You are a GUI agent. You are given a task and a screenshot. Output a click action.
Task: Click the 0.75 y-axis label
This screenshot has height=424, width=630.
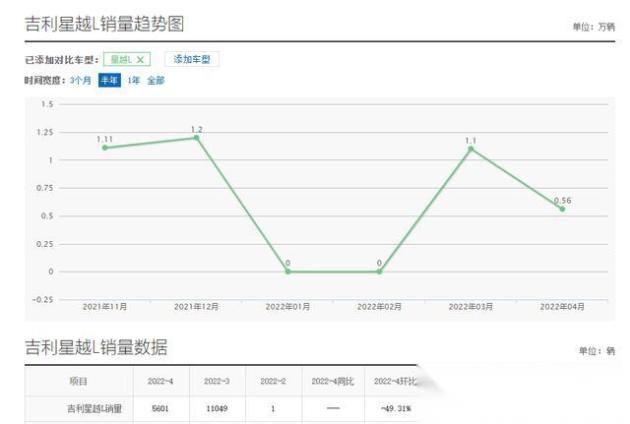(x=45, y=188)
